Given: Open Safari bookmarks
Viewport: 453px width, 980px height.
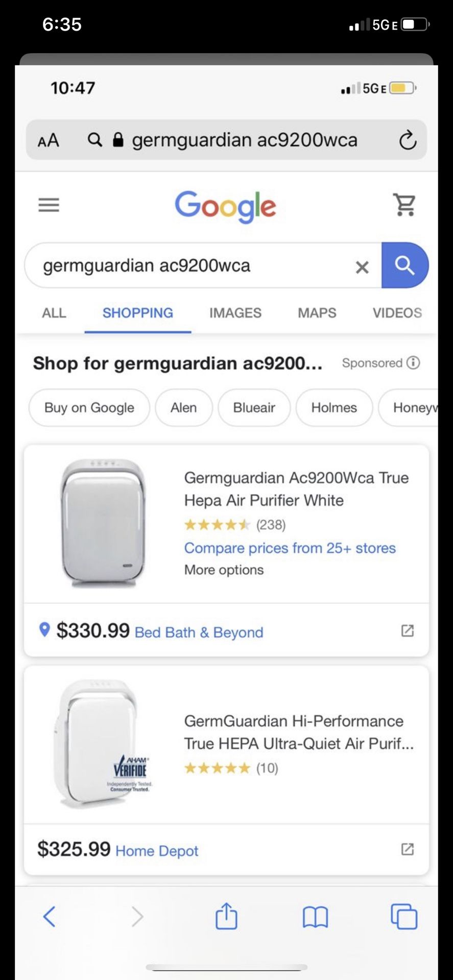Looking at the screenshot, I should click(x=315, y=917).
